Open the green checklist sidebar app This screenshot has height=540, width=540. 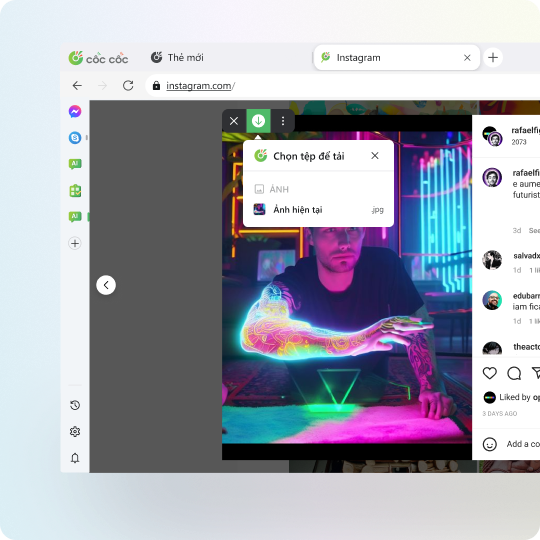click(x=75, y=190)
